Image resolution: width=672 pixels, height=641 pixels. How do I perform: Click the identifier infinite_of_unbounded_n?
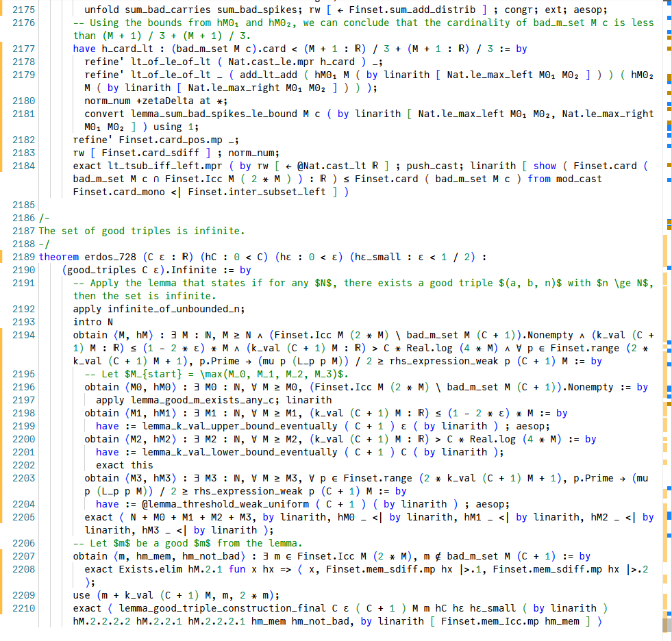175,309
